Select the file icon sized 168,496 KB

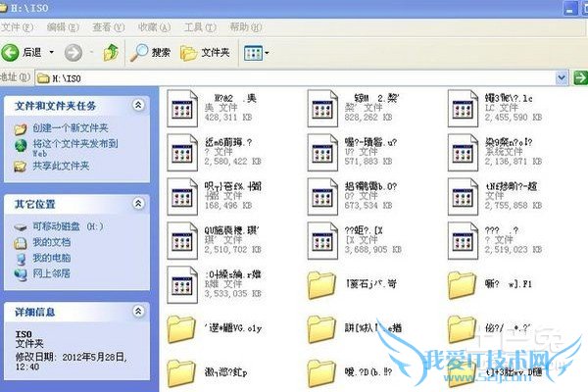tap(182, 197)
